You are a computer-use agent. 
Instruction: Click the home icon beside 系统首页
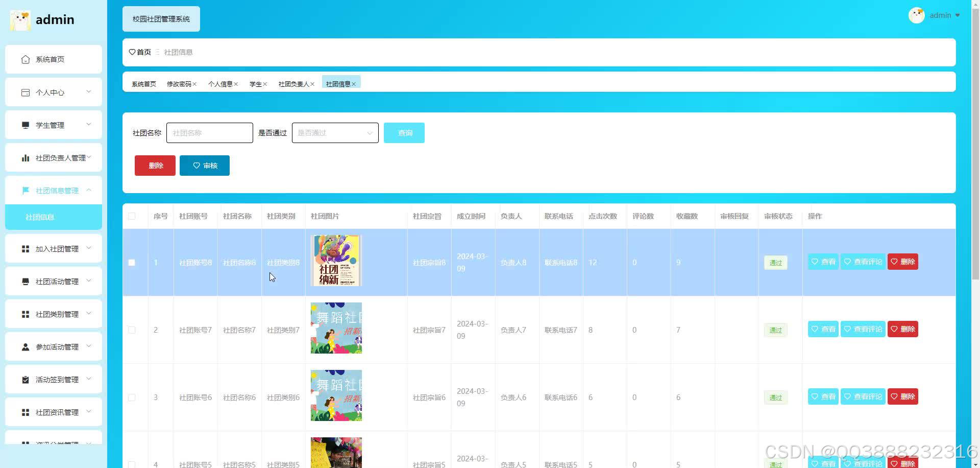pyautogui.click(x=26, y=60)
